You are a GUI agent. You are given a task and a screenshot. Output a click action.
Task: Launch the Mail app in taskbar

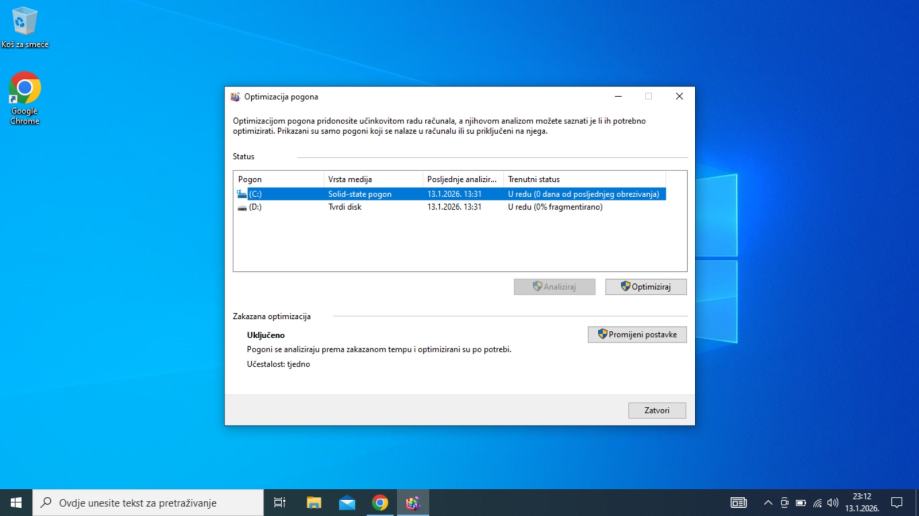click(347, 503)
